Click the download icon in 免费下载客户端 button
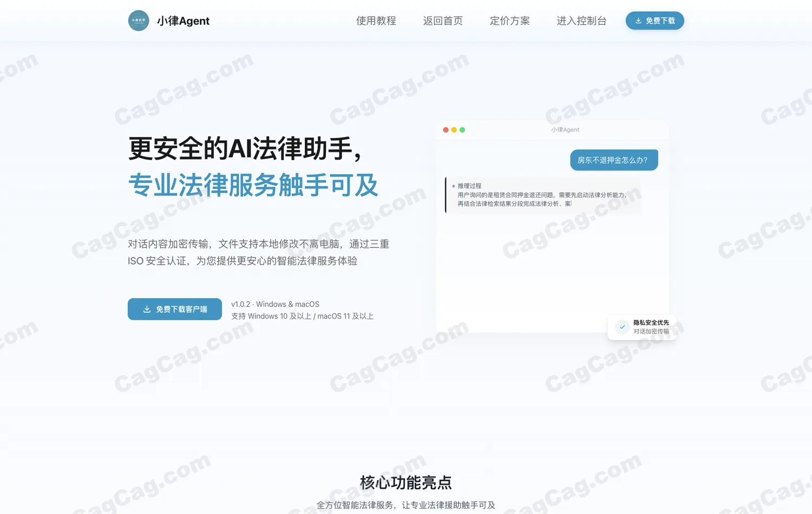This screenshot has height=514, width=812. tap(147, 309)
